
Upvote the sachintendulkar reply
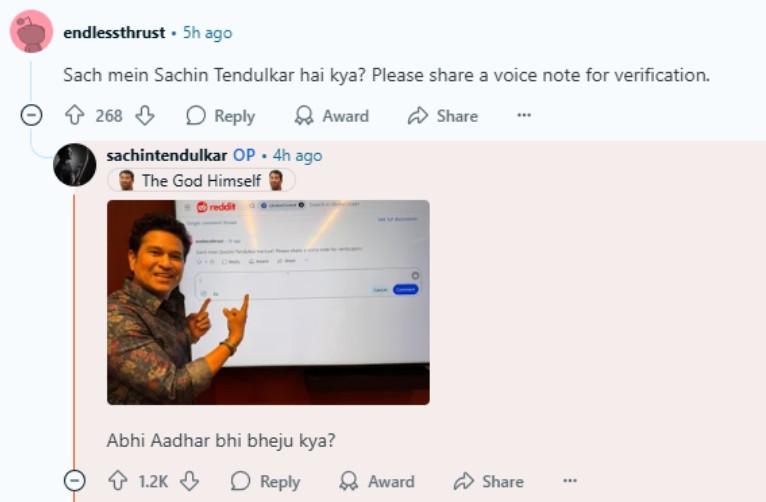pos(117,481)
